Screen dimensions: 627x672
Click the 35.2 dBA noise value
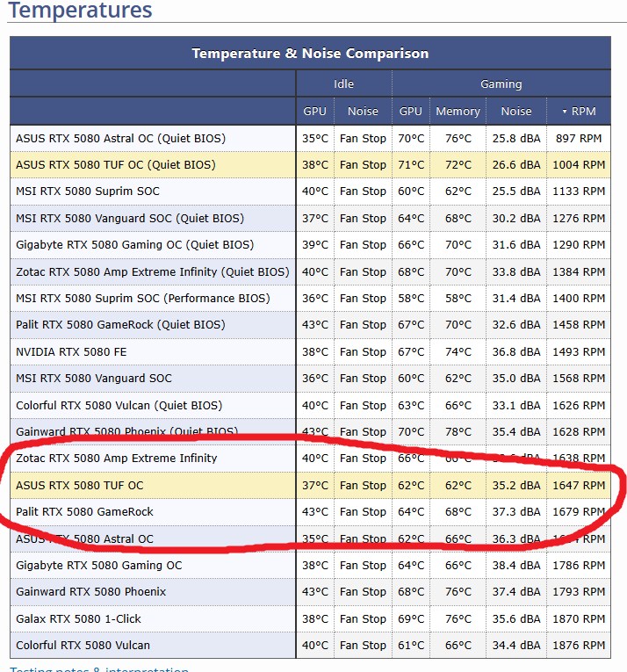[516, 486]
